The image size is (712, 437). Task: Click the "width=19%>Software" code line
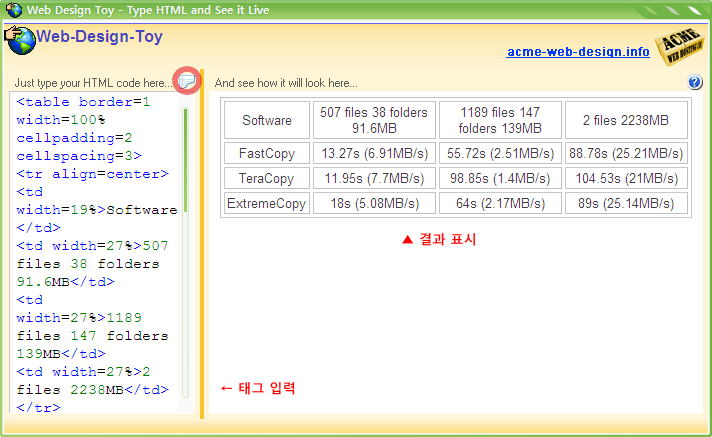pos(97,210)
